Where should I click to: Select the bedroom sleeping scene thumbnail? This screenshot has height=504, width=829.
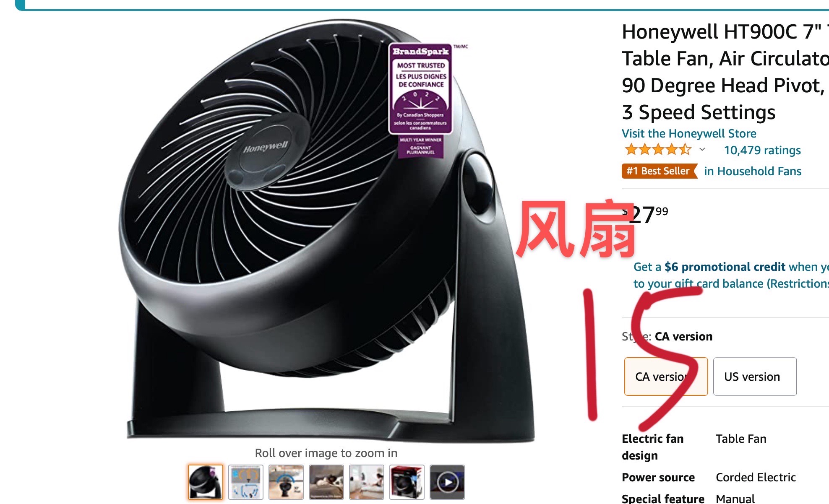pyautogui.click(x=326, y=482)
